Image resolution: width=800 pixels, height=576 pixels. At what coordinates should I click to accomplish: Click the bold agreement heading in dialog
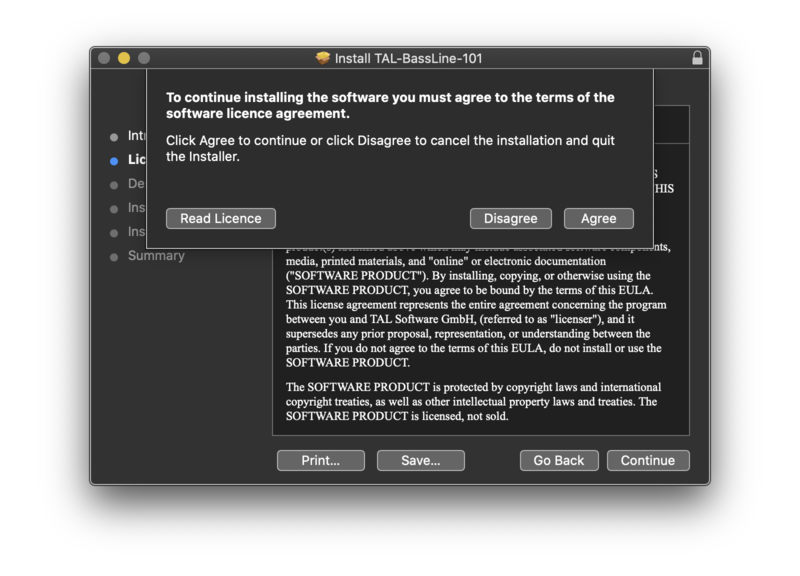390,105
